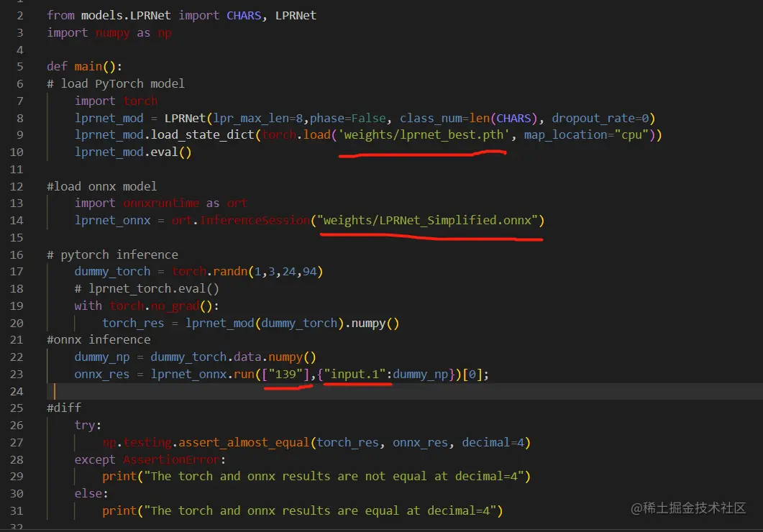Click 'decimal=4' argument on line 27
The width and height of the screenshot is (763, 532).
pos(493,443)
